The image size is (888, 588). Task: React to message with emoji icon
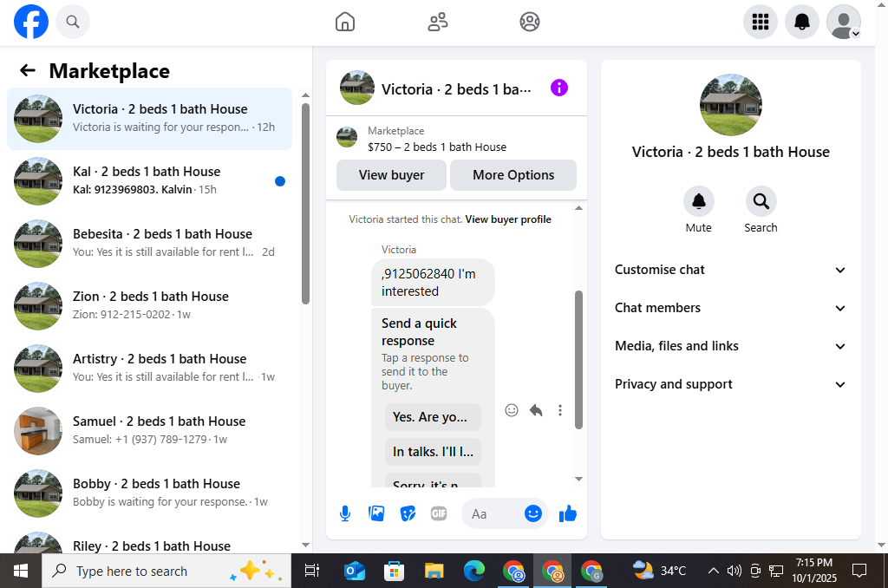[x=512, y=410]
